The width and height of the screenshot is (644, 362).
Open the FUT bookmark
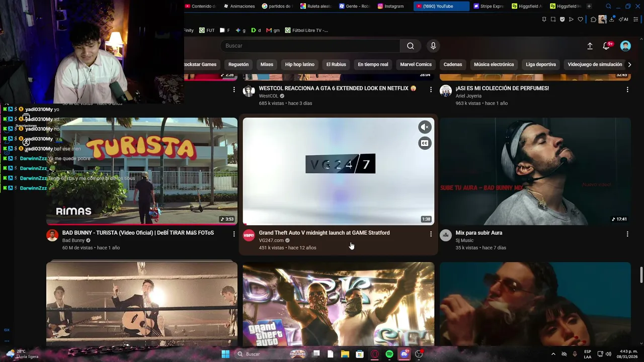pos(207,30)
